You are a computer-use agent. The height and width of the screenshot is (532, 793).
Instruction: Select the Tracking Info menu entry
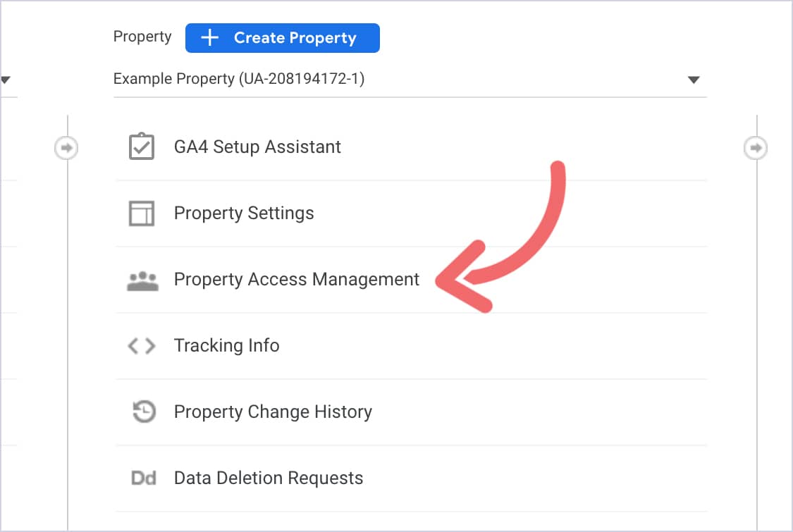226,345
